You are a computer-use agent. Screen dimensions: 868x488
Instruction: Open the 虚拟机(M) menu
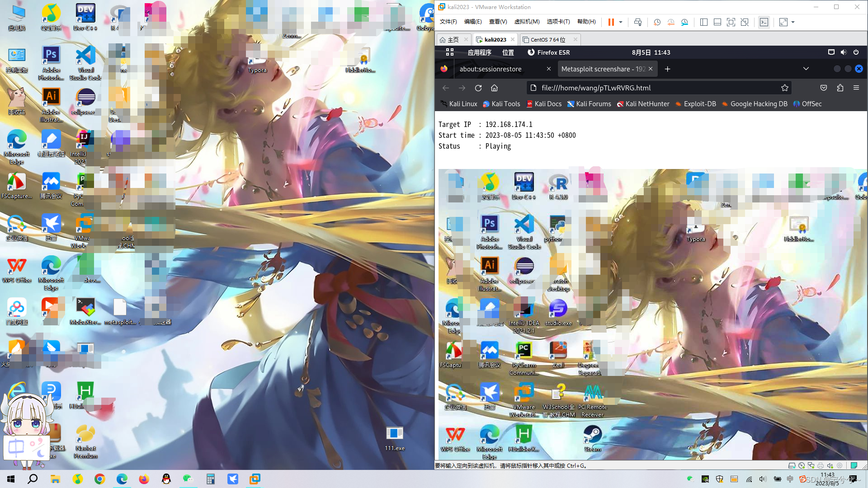(x=527, y=22)
